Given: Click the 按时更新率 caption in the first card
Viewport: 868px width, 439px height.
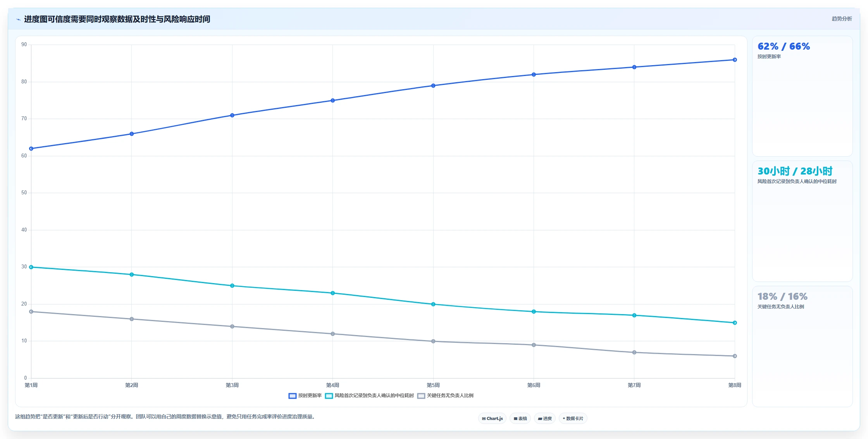Looking at the screenshot, I should tap(769, 57).
